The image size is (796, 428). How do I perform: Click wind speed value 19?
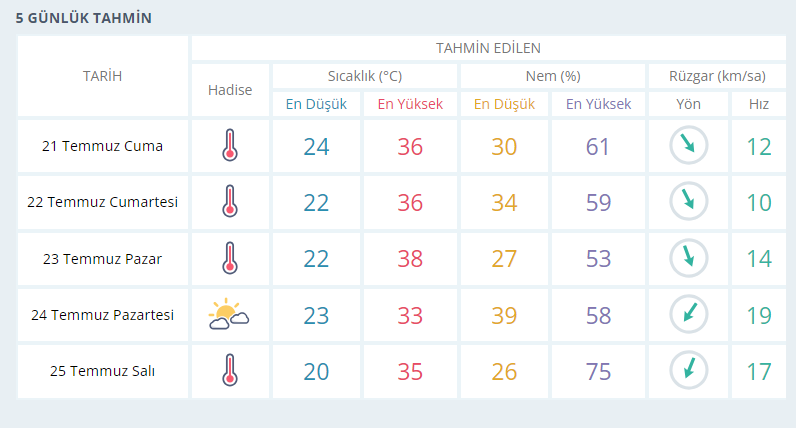(x=759, y=315)
